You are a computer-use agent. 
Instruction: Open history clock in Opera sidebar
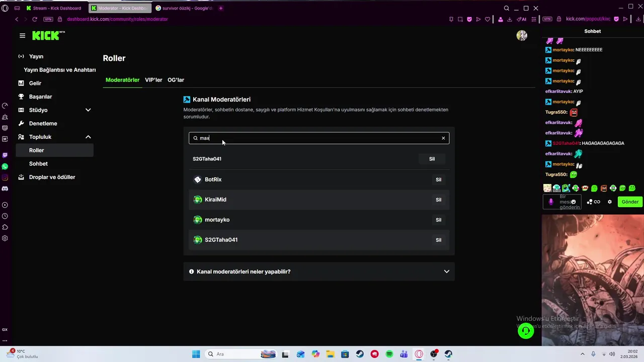coord(5,216)
